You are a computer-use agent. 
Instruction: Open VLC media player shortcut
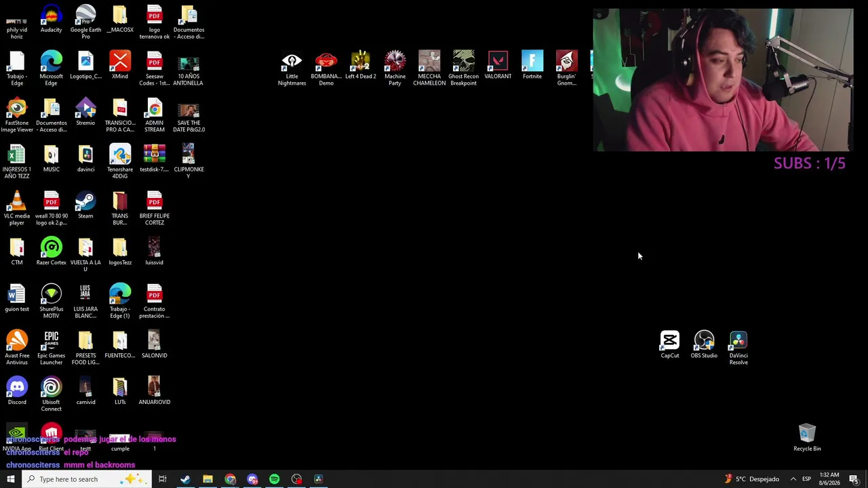pos(17,209)
